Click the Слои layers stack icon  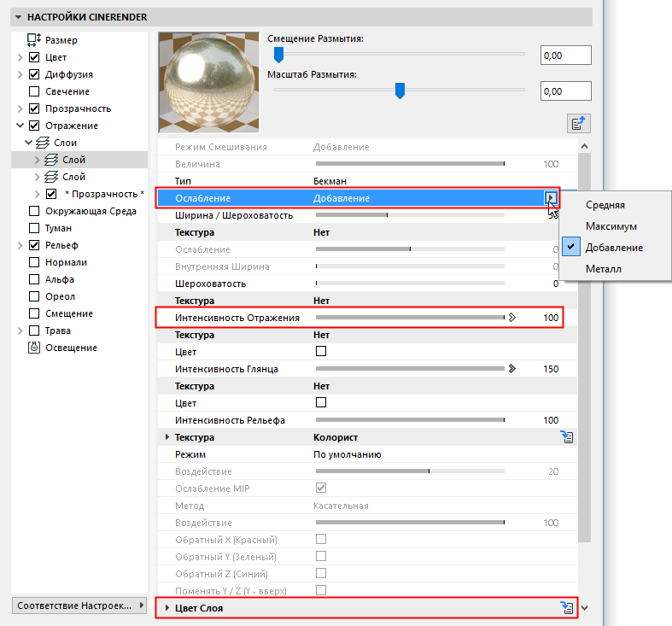coord(43,143)
